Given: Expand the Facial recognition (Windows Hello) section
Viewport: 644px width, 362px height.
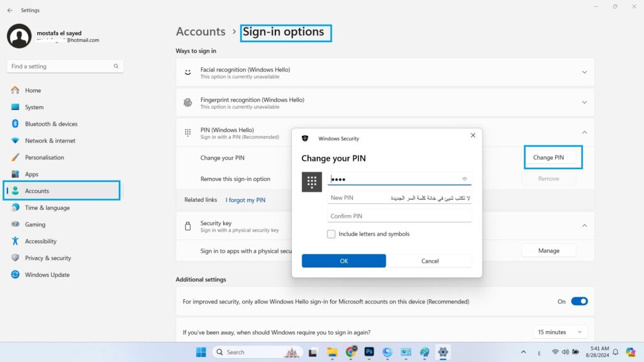Looking at the screenshot, I should pos(584,72).
